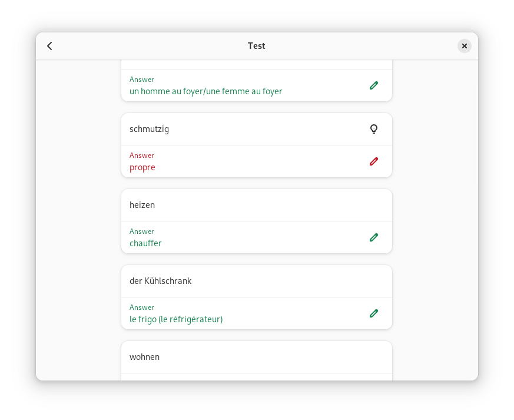Select the word 'wohnen'

pos(144,357)
